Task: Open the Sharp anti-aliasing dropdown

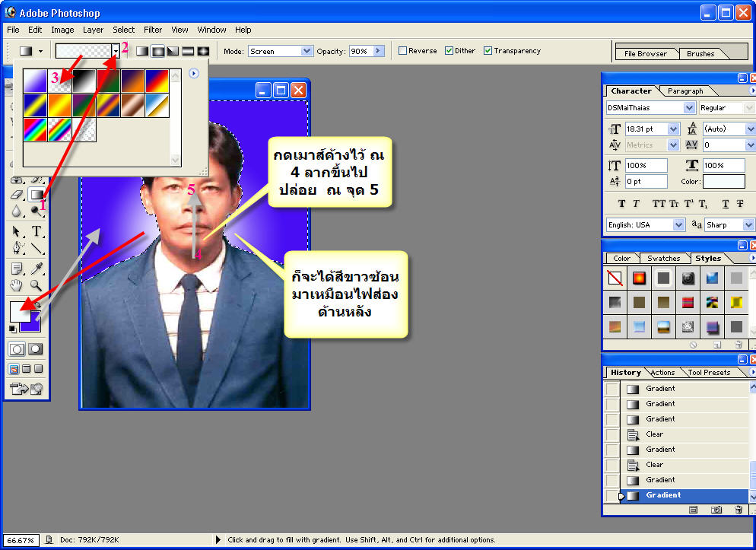Action: pyautogui.click(x=748, y=225)
